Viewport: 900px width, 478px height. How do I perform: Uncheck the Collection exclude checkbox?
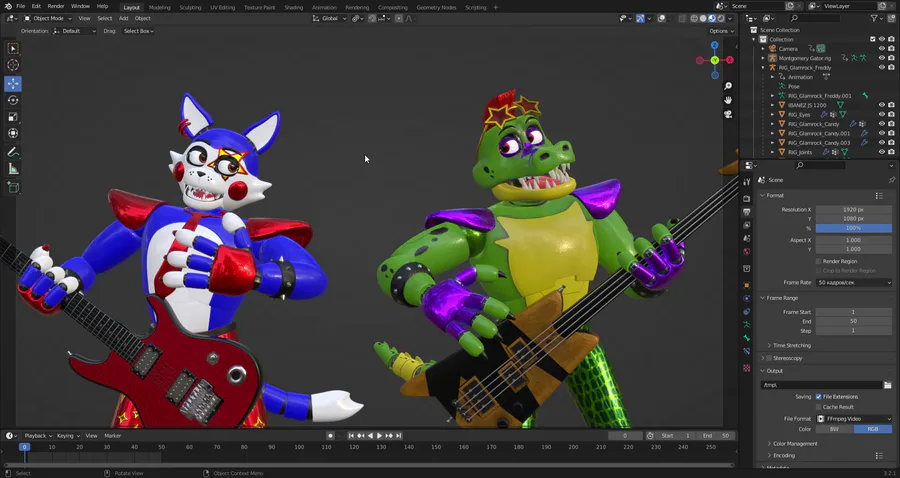point(872,40)
